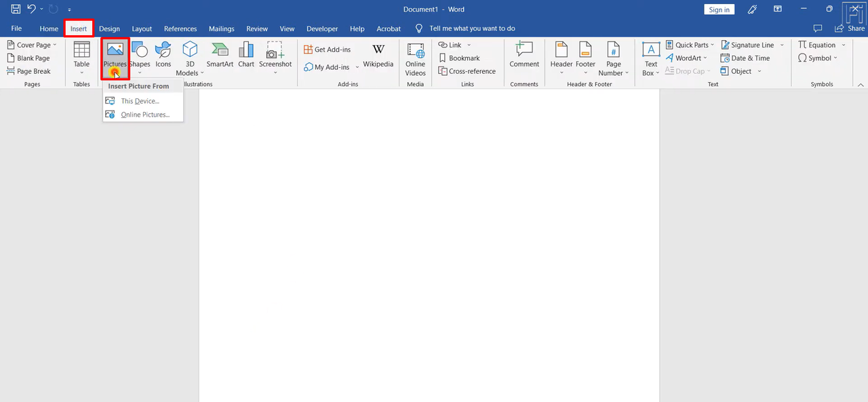Screen dimensions: 868x402
Task: Insert a Bookmark
Action: click(459, 58)
